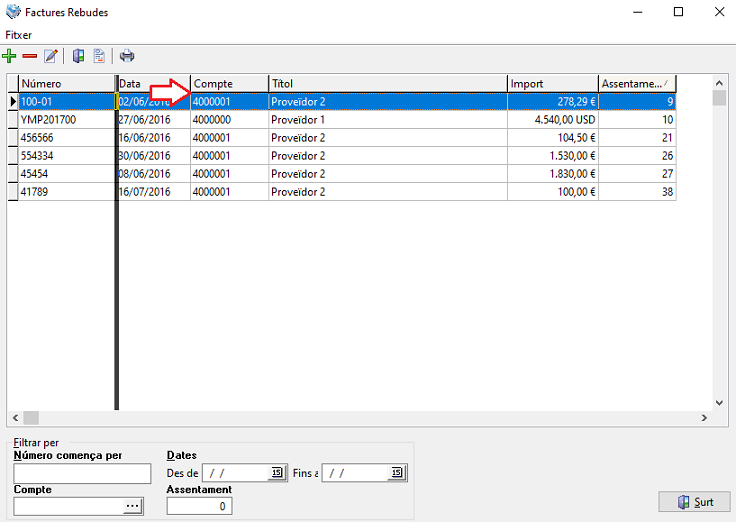Viewport: 736px width, 522px height.
Task: Click the Assentament filter field
Action: [x=199, y=506]
